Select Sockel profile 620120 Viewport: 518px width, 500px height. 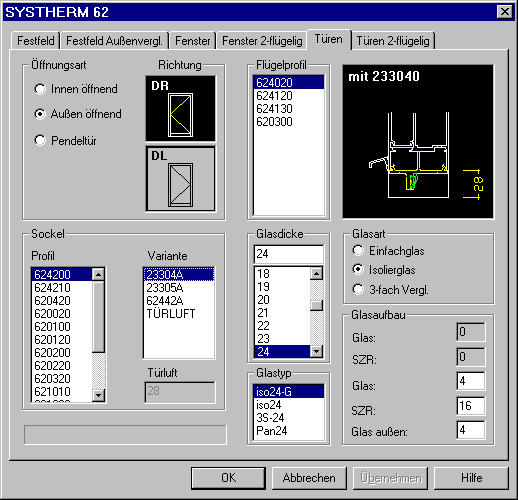(62, 340)
